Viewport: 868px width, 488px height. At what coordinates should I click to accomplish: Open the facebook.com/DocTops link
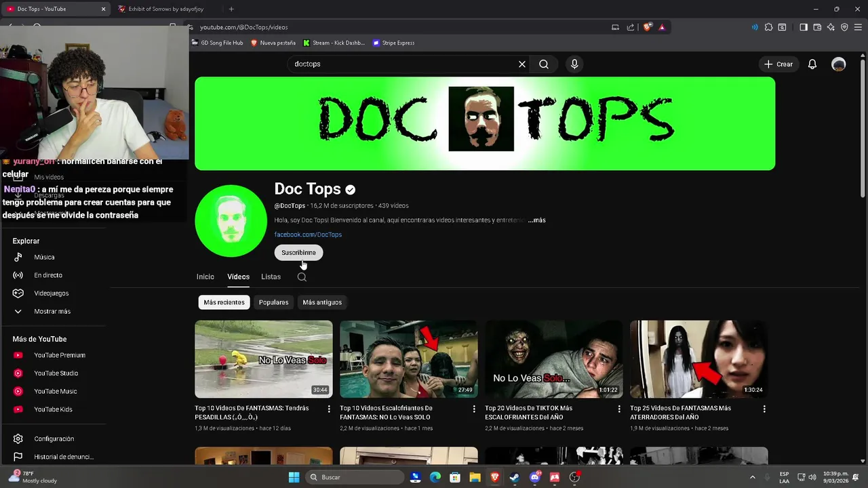pyautogui.click(x=308, y=235)
